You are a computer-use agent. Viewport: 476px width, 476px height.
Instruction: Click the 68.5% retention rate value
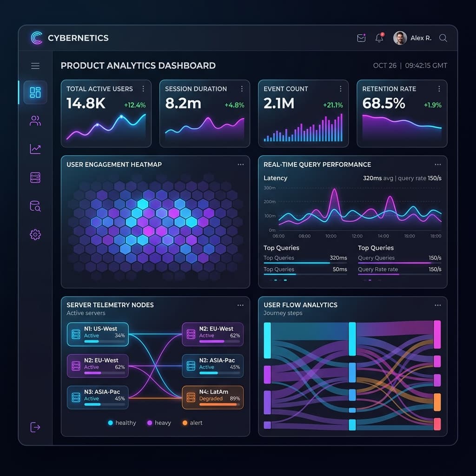[x=383, y=103]
